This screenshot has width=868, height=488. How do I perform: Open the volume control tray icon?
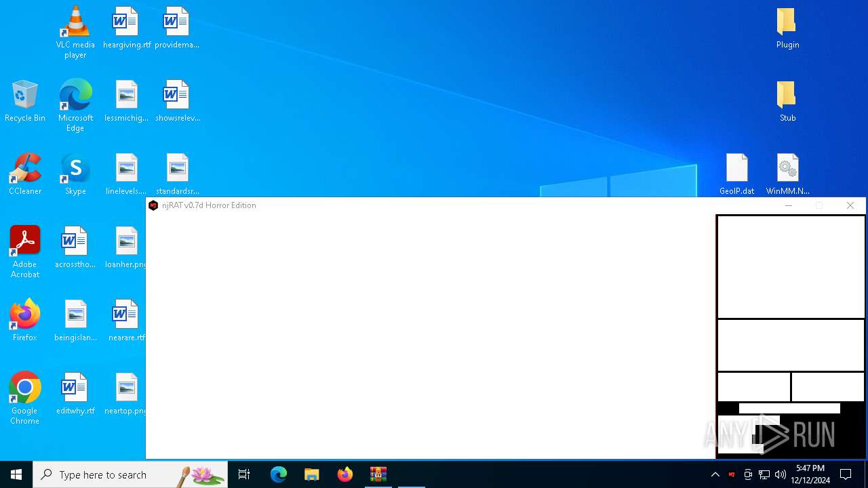tap(780, 474)
